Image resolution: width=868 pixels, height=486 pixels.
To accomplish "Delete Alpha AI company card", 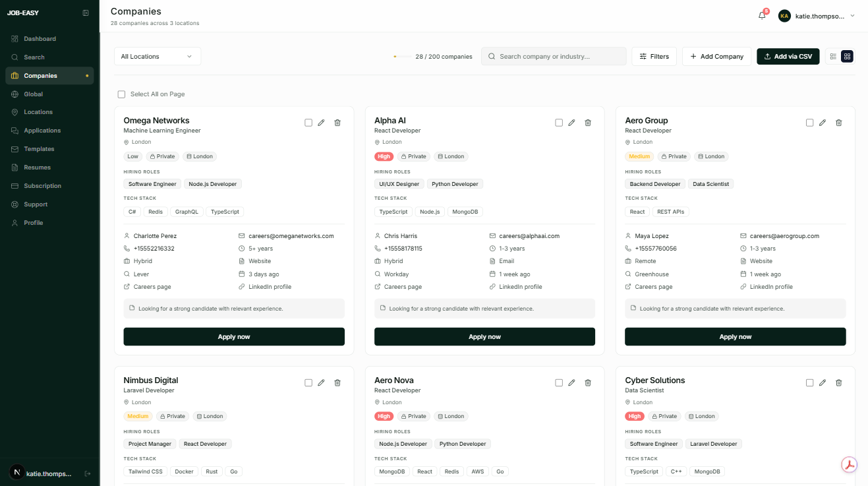I will pyautogui.click(x=588, y=123).
